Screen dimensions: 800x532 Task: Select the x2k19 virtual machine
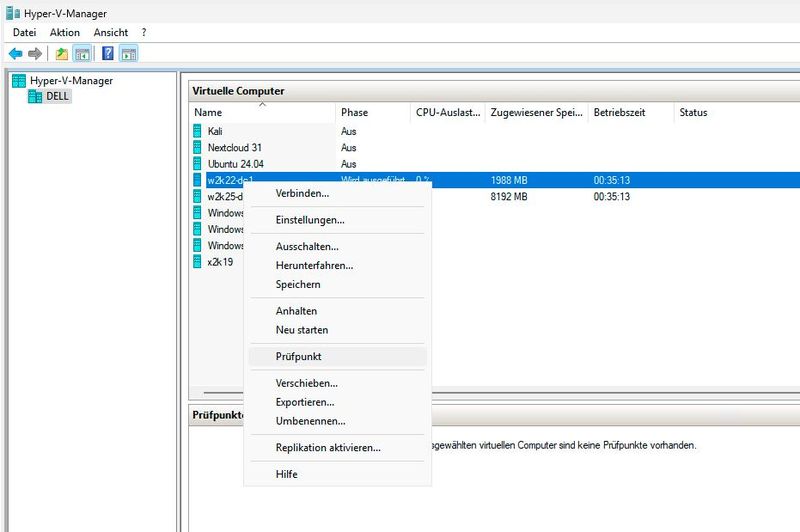tap(220, 262)
